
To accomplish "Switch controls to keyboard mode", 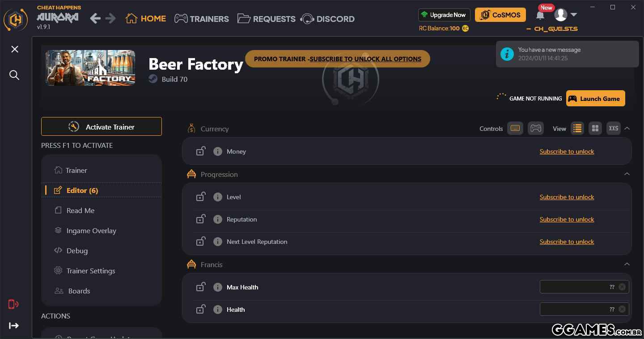I will click(x=515, y=128).
